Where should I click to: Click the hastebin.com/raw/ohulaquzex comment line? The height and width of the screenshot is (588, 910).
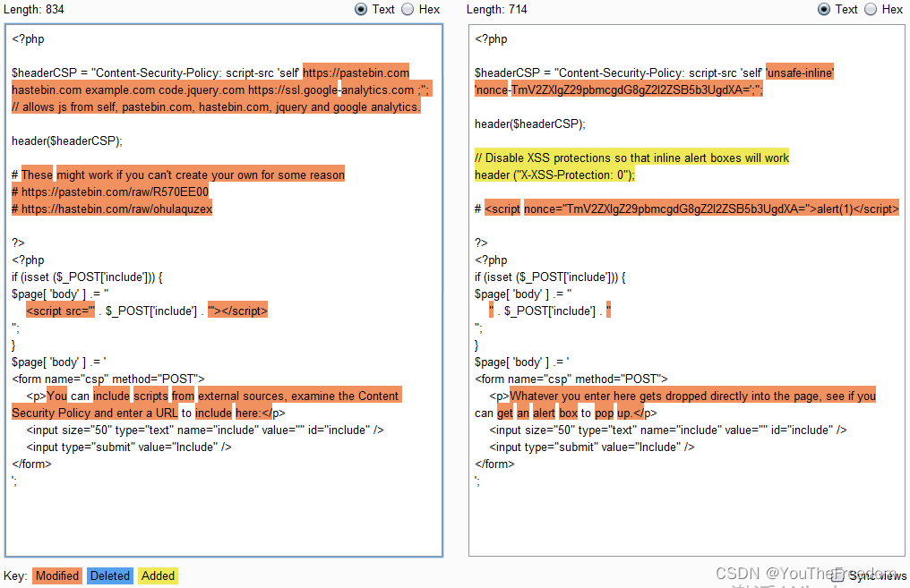112,209
